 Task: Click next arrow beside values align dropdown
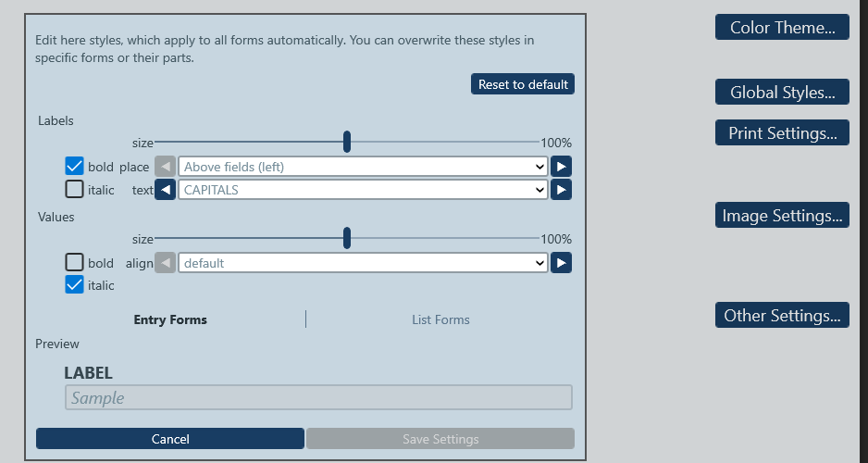[x=561, y=263]
